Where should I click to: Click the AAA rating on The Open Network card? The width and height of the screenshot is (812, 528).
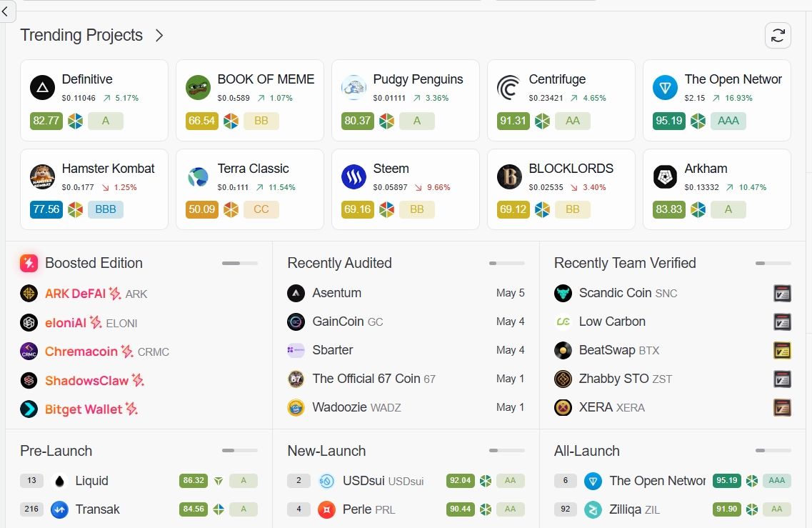click(728, 121)
